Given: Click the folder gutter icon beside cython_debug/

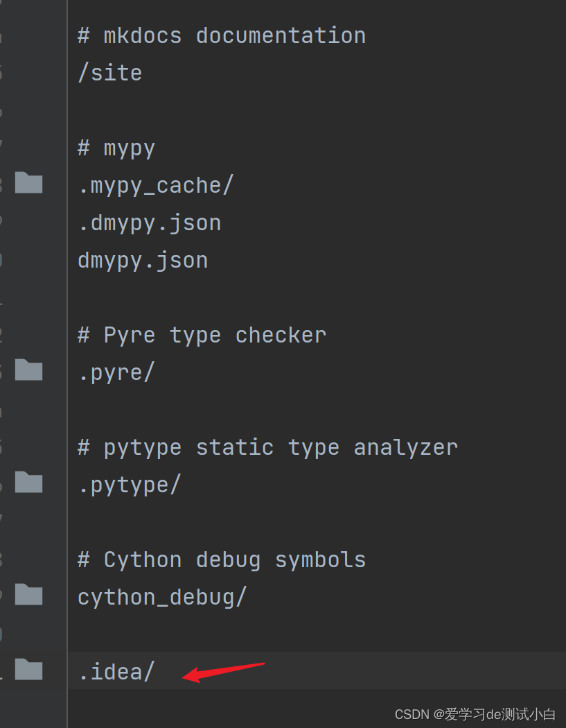Looking at the screenshot, I should click(x=29, y=595).
